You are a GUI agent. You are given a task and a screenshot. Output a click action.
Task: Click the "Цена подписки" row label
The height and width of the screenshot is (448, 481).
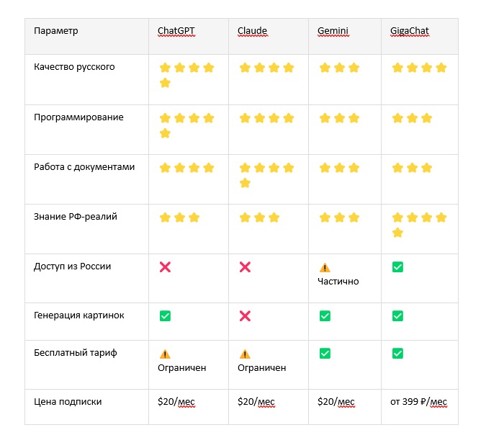pyautogui.click(x=67, y=402)
